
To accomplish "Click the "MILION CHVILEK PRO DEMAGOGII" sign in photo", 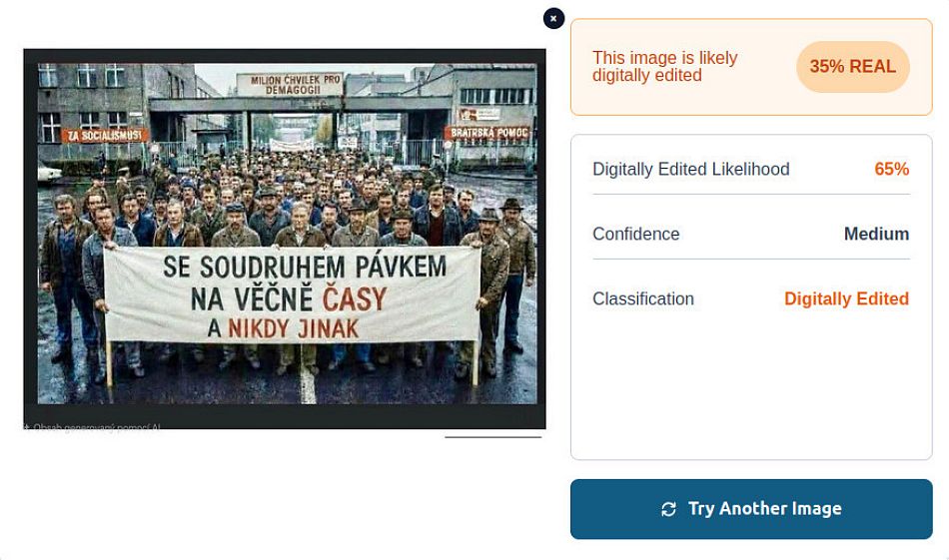I will coord(290,85).
